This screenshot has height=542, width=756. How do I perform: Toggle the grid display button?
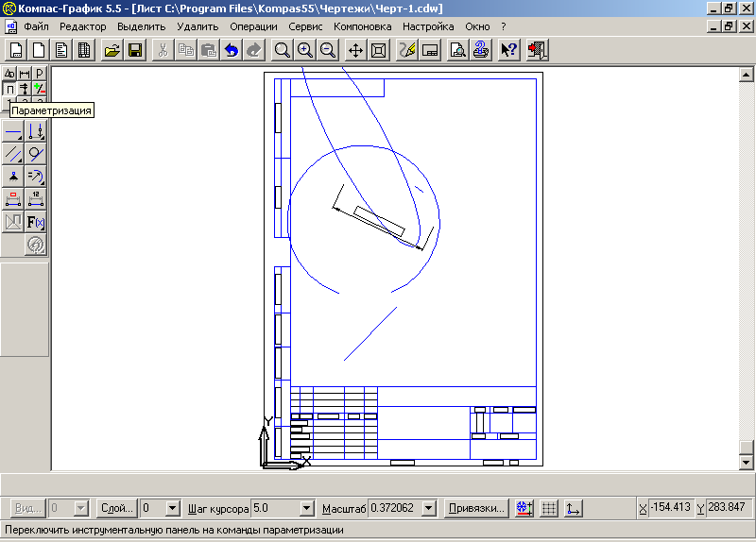point(549,508)
